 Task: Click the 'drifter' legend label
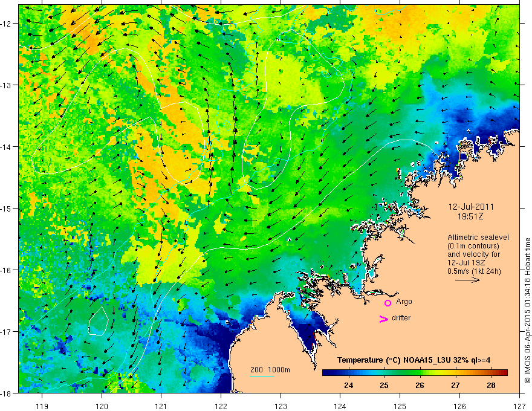point(401,318)
